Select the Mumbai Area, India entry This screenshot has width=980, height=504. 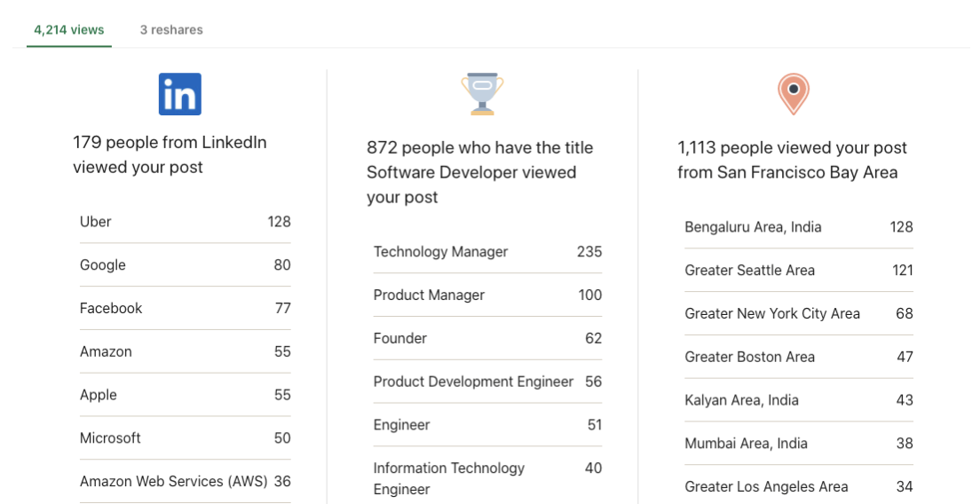tap(797, 444)
